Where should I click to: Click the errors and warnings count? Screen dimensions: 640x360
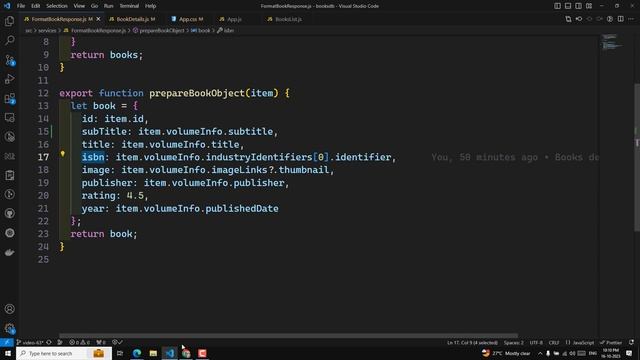click(x=80, y=342)
